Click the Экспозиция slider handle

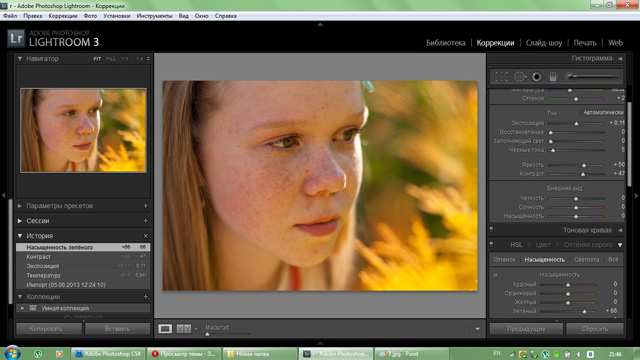[576, 123]
